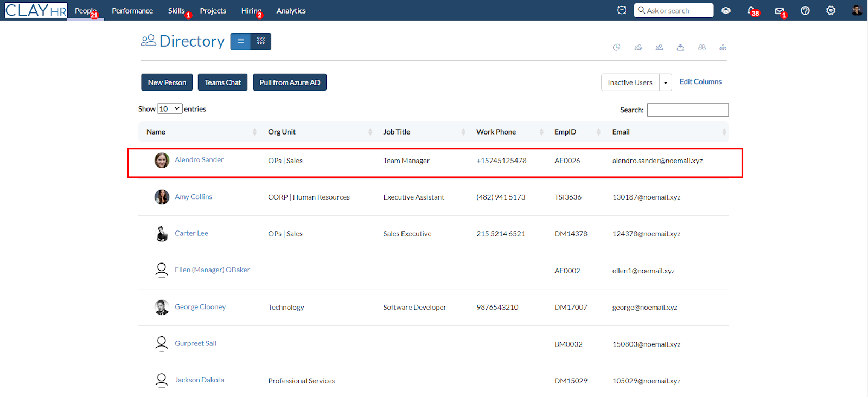Open the Performance menu
The width and height of the screenshot is (868, 397).
132,11
